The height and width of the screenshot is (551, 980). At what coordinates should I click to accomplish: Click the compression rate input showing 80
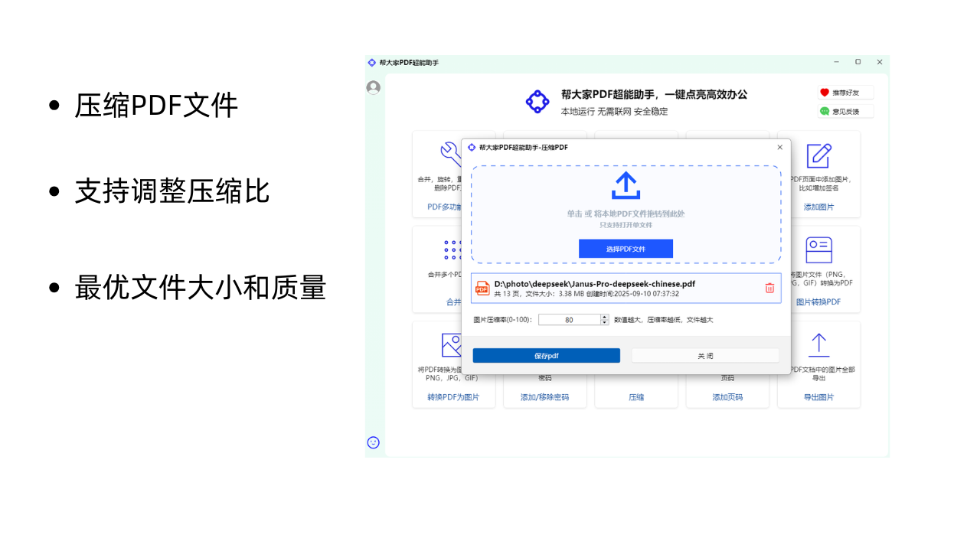click(569, 319)
